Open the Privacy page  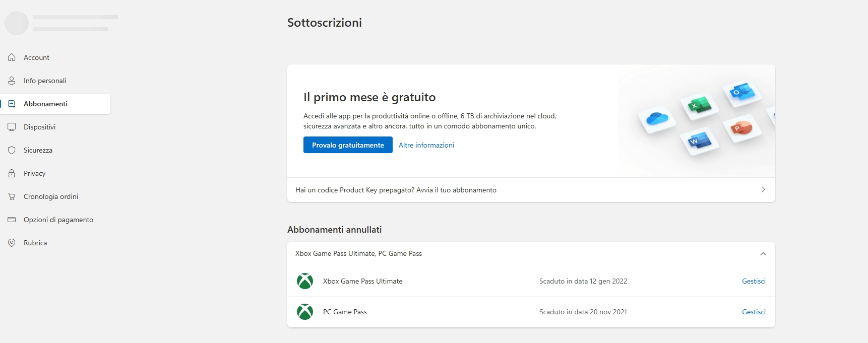(55, 173)
